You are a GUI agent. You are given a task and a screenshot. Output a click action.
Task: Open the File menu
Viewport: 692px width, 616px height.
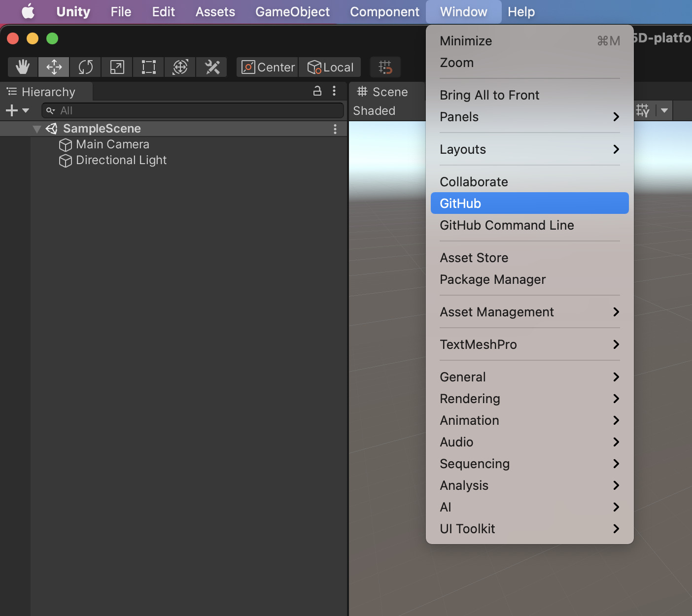pyautogui.click(x=121, y=11)
